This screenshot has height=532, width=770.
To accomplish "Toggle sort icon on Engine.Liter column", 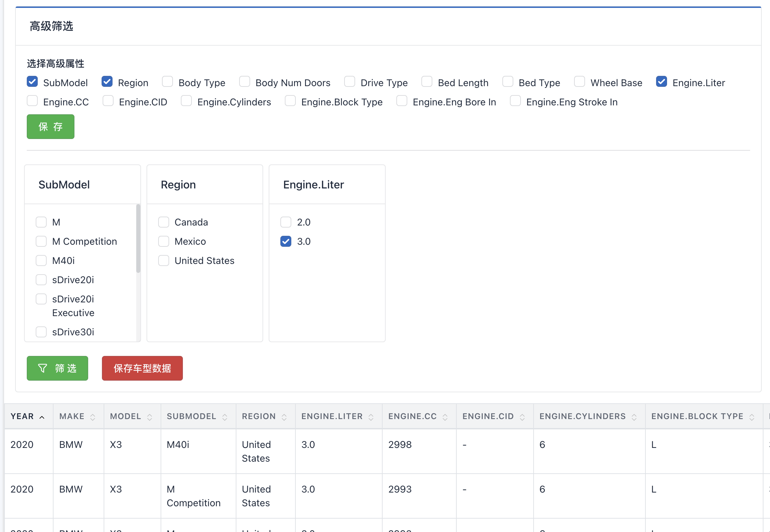I will pos(371,417).
